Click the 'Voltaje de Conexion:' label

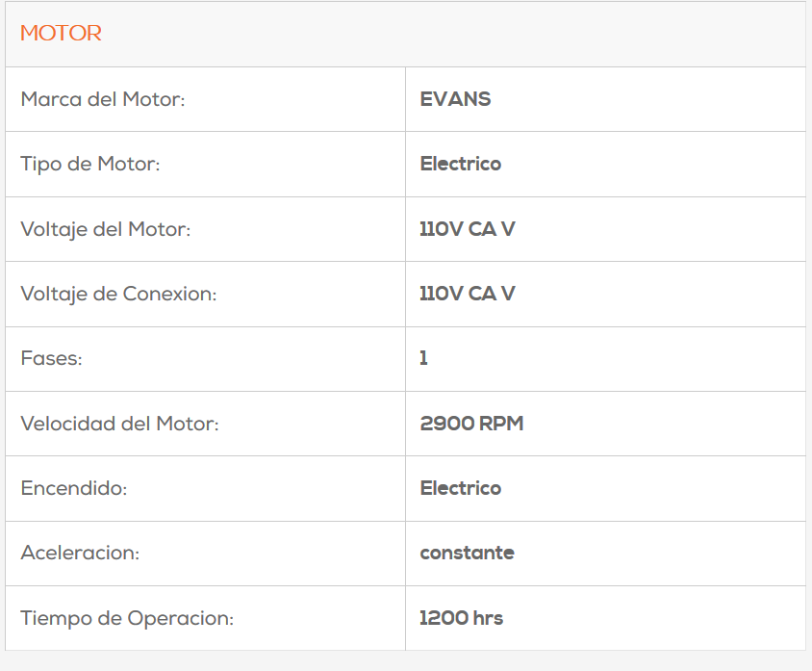[x=118, y=295]
